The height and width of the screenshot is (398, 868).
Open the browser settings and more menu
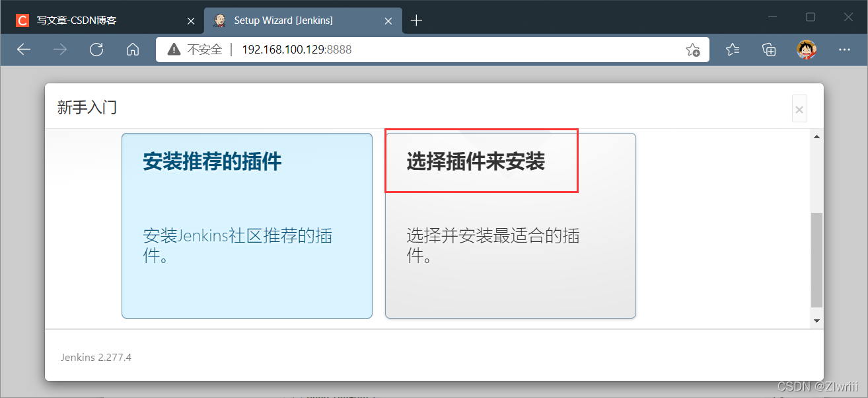(844, 50)
